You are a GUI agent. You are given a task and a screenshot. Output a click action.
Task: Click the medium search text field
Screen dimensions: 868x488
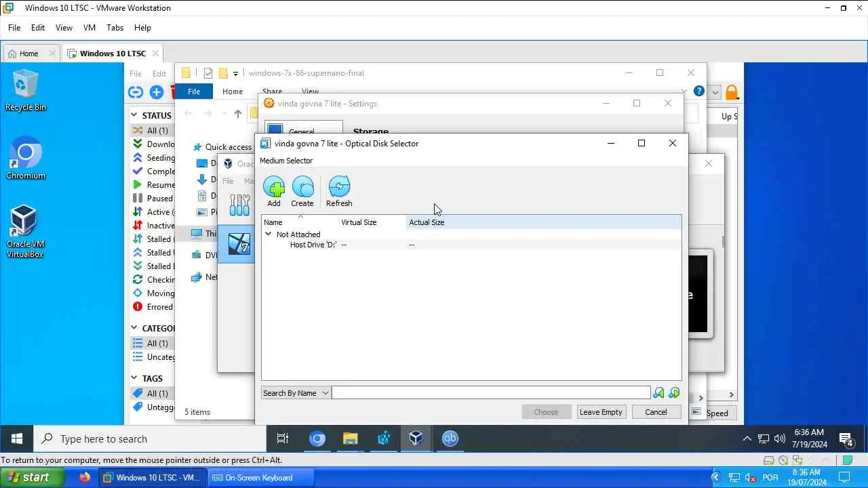coord(491,393)
